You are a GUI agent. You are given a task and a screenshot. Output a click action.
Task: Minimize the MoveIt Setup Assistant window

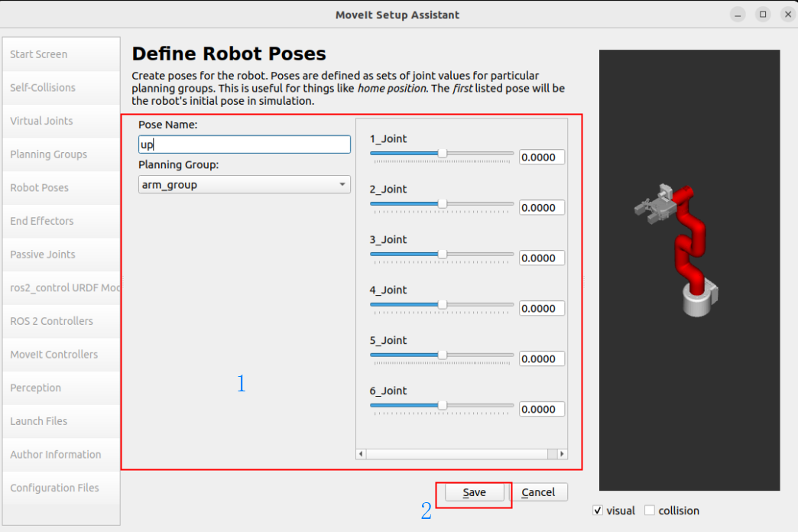tap(738, 15)
